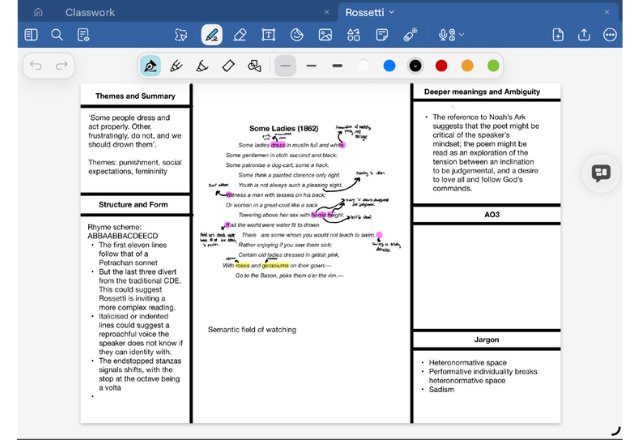The width and height of the screenshot is (640, 440).
Task: Click the page corner curl
Action: pyautogui.click(x=616, y=431)
